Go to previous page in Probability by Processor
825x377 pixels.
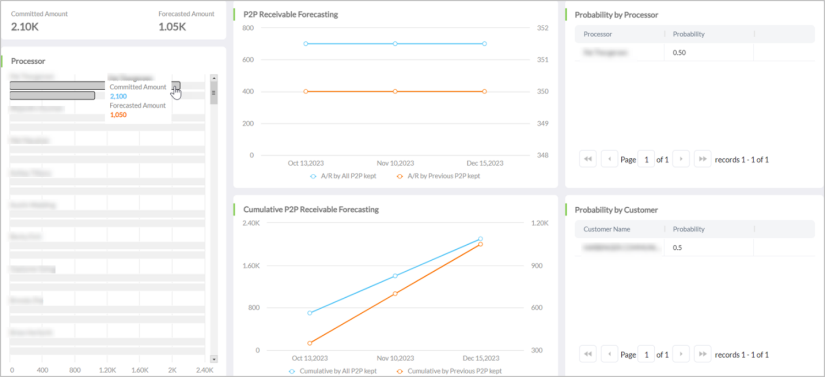click(609, 159)
